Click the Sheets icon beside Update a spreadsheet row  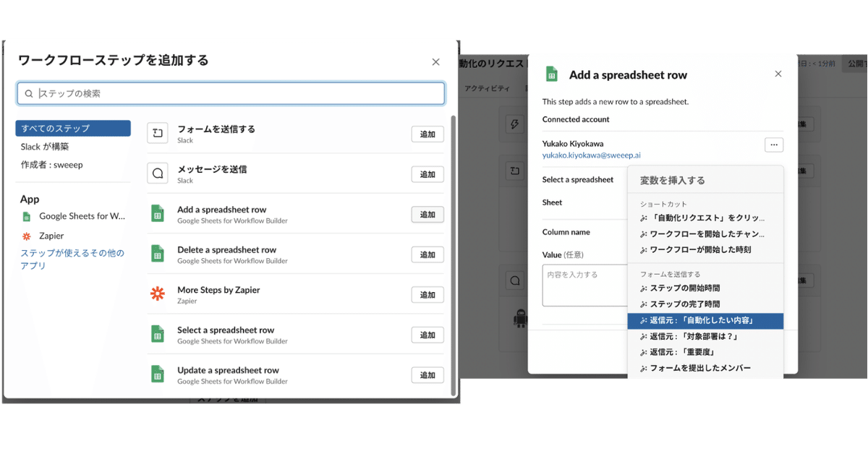(158, 374)
